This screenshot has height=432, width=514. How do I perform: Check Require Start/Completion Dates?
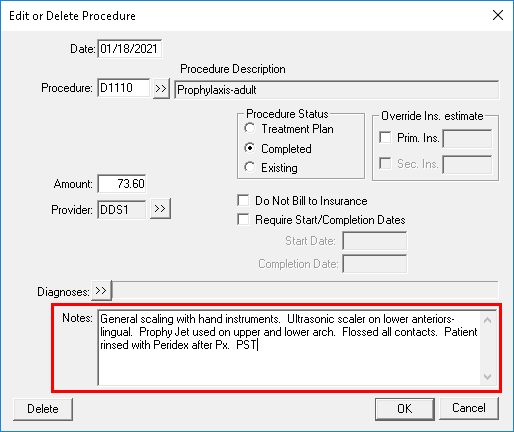coord(243,220)
